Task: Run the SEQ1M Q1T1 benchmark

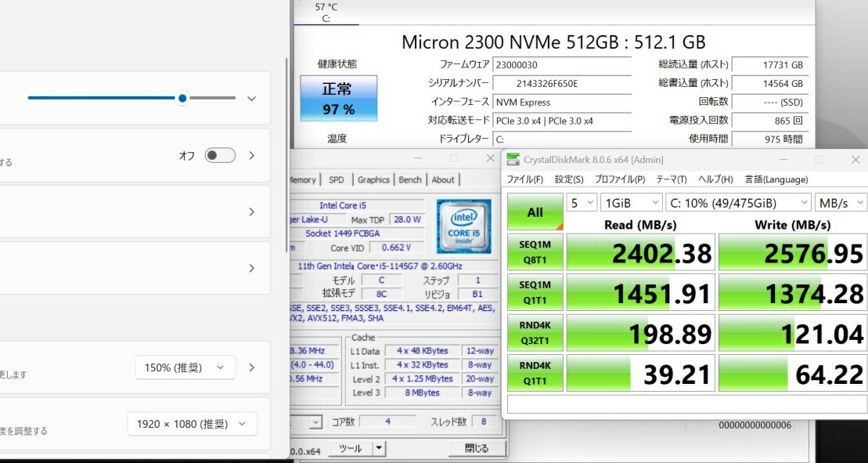Action: [x=535, y=292]
